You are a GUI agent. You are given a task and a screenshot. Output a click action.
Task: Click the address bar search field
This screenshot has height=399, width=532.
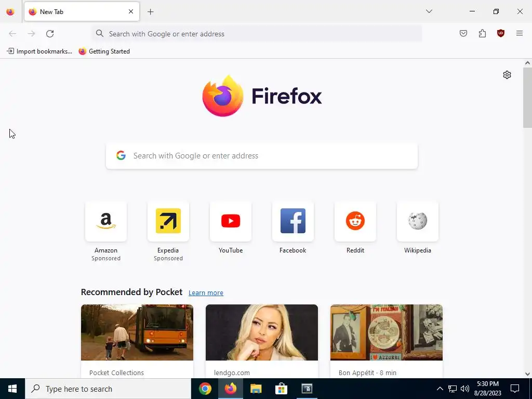pyautogui.click(x=257, y=34)
